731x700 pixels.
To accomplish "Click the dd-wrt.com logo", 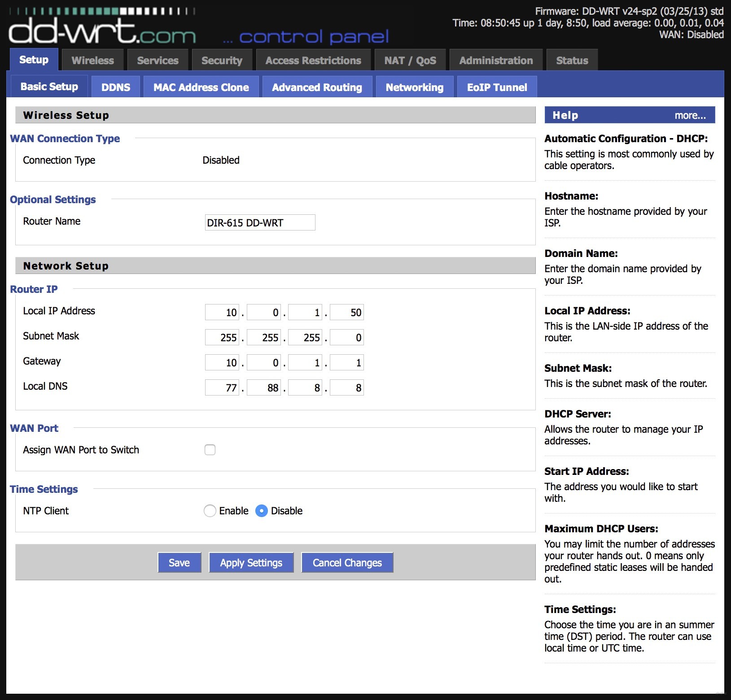I will (x=102, y=26).
